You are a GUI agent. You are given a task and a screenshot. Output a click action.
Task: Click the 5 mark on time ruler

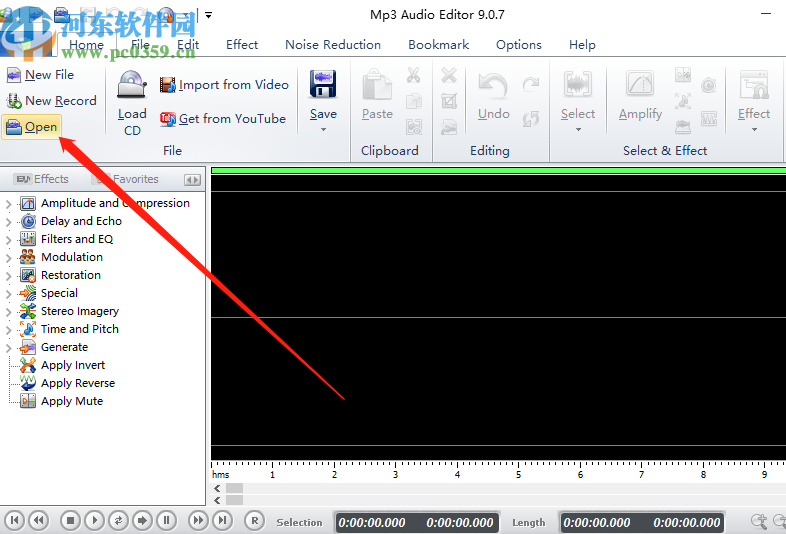pyautogui.click(x=518, y=474)
